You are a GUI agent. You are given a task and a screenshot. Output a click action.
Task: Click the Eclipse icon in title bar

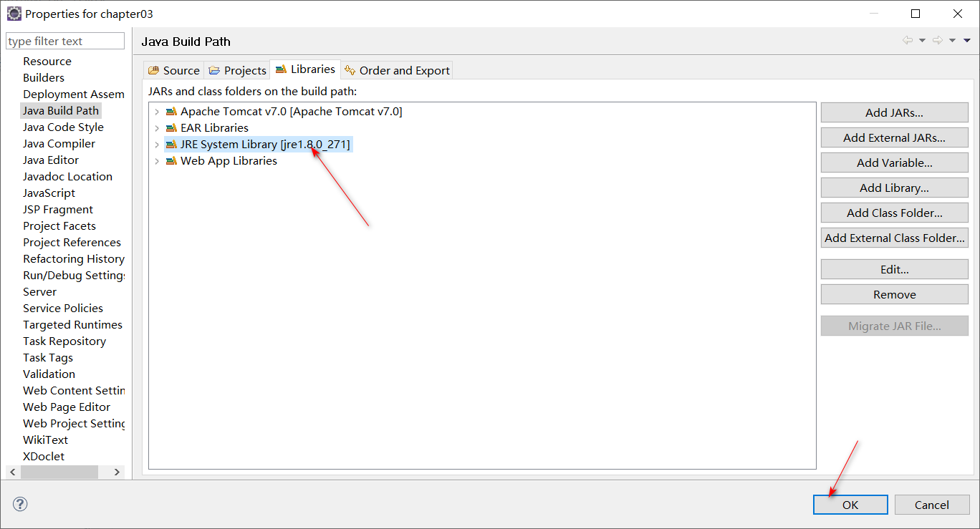coord(14,14)
